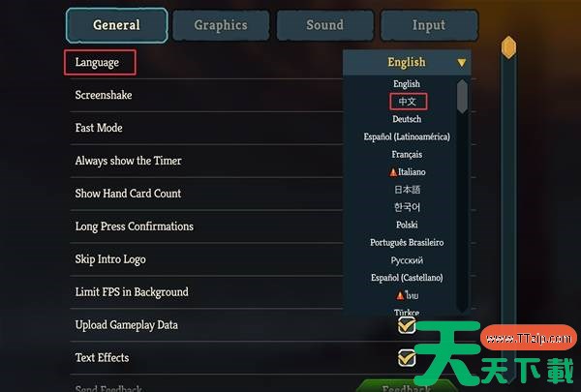Screen dimensions: 581x392
Task: Open the Sound tab
Action: pos(325,25)
